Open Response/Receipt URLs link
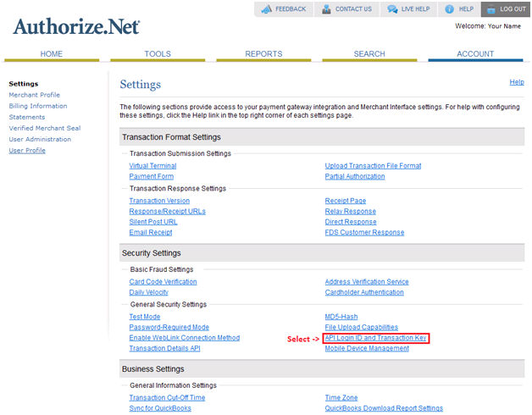This screenshot has width=532, height=415. [167, 212]
